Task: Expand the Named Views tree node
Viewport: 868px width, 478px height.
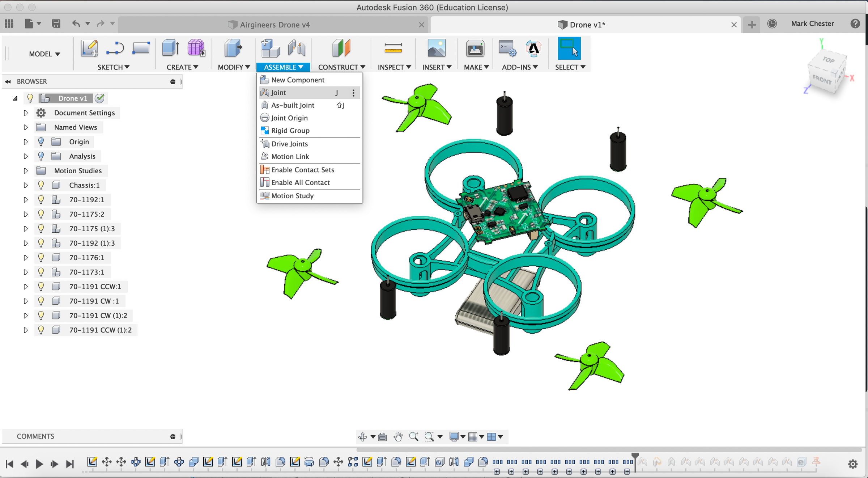Action: pos(25,127)
